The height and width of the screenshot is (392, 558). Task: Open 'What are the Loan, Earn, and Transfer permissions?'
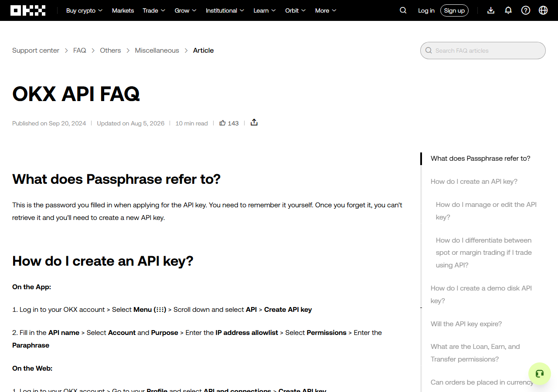click(475, 353)
